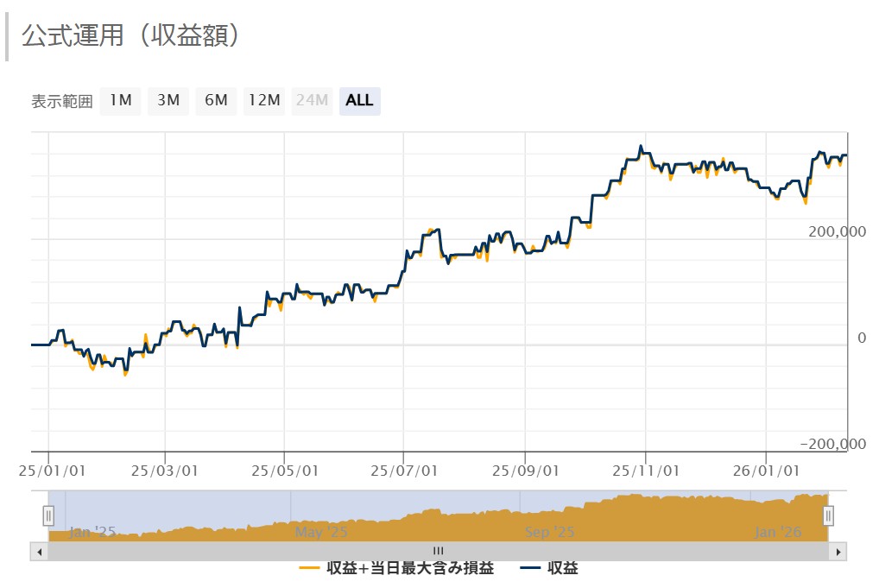Select the 1M display range
This screenshot has width=879, height=588.
(x=120, y=101)
